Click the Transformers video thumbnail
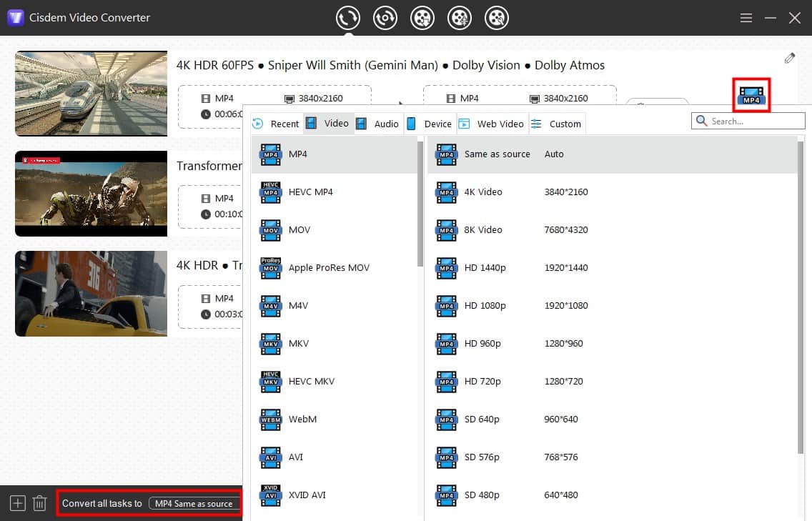The image size is (812, 521). coord(91,193)
